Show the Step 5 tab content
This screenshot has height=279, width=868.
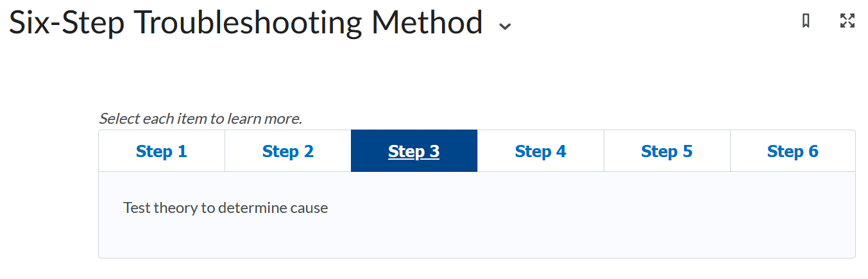[x=667, y=151]
